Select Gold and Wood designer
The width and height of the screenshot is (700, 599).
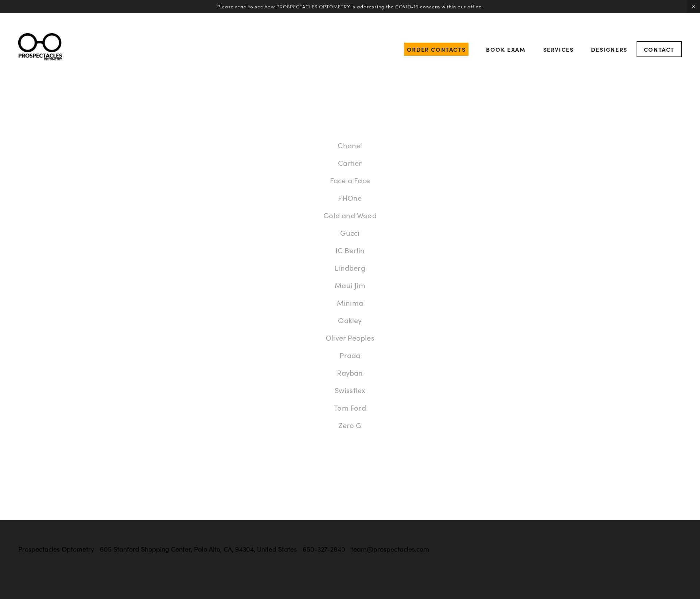[350, 216]
